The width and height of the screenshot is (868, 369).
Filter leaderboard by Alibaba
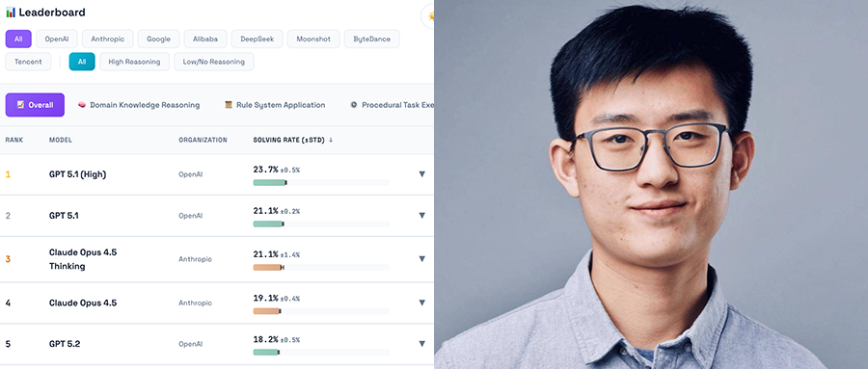tap(205, 40)
